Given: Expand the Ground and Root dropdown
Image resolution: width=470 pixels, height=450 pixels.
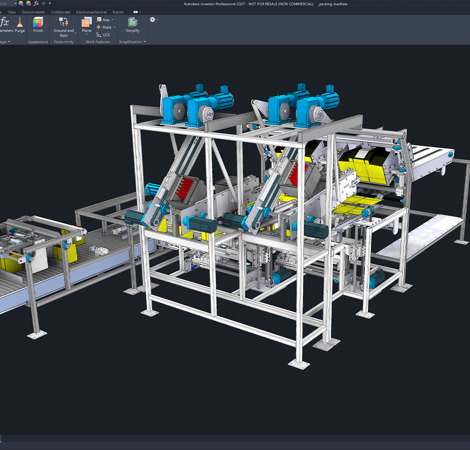Looking at the screenshot, I should tap(75, 33).
